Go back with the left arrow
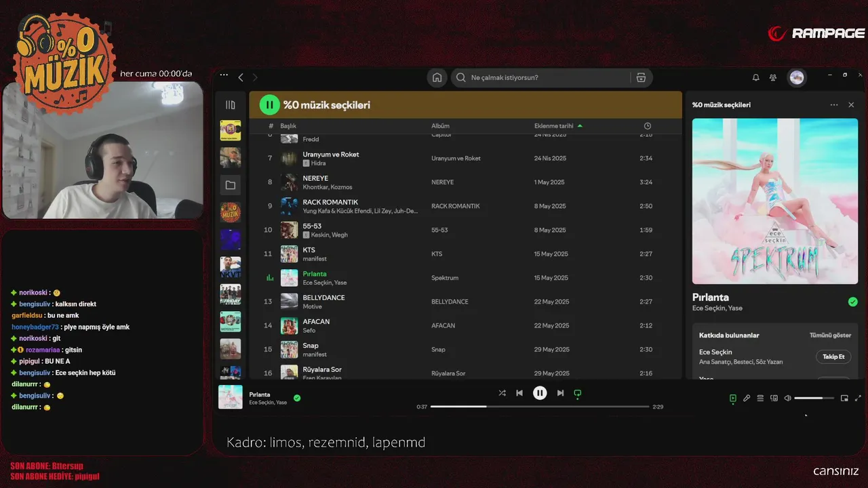The width and height of the screenshot is (868, 488). [241, 77]
